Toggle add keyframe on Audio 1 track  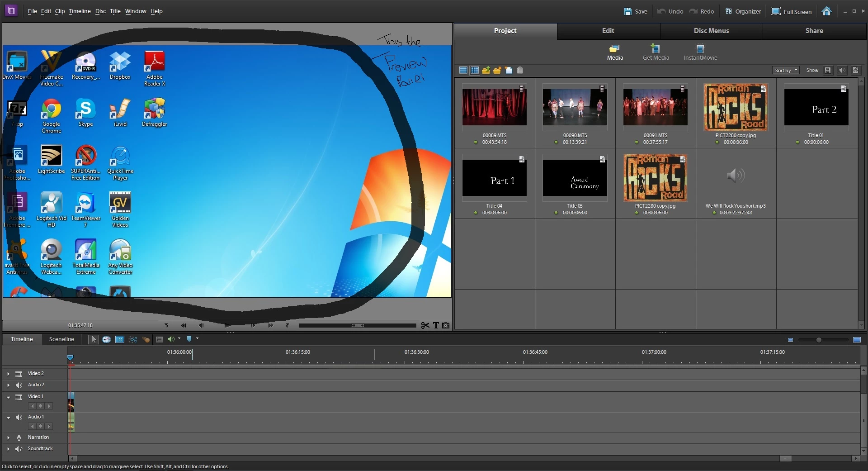click(x=41, y=426)
